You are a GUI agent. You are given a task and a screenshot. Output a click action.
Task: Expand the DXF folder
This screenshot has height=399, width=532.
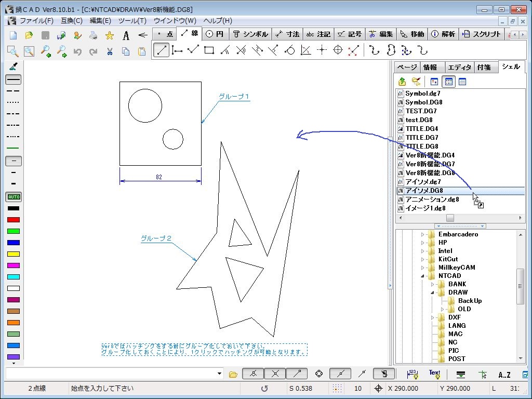click(432, 317)
